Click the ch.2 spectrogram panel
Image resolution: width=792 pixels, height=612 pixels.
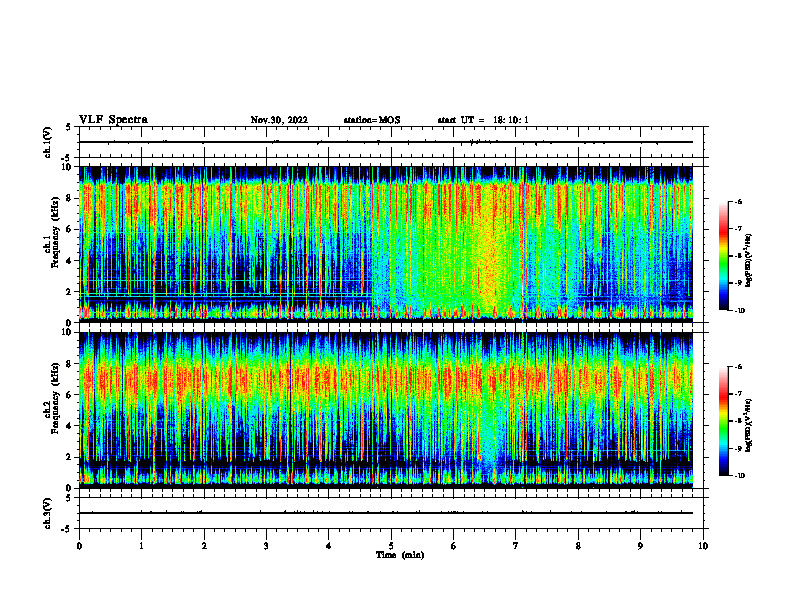pyautogui.click(x=386, y=410)
